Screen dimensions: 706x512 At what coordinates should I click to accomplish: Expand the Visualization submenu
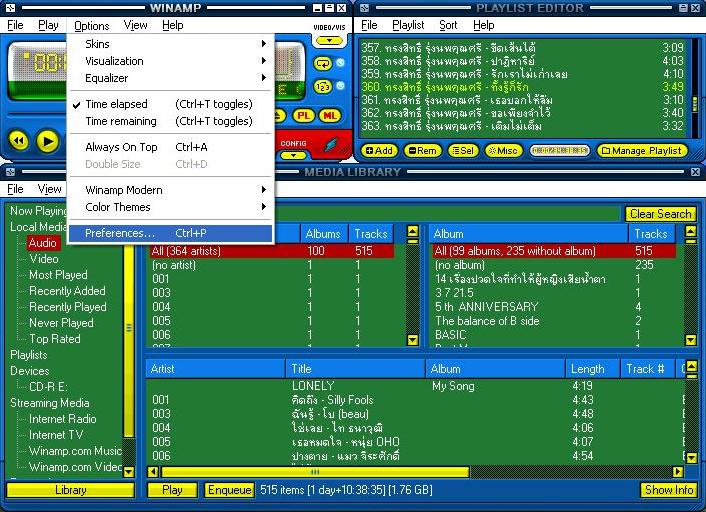171,61
